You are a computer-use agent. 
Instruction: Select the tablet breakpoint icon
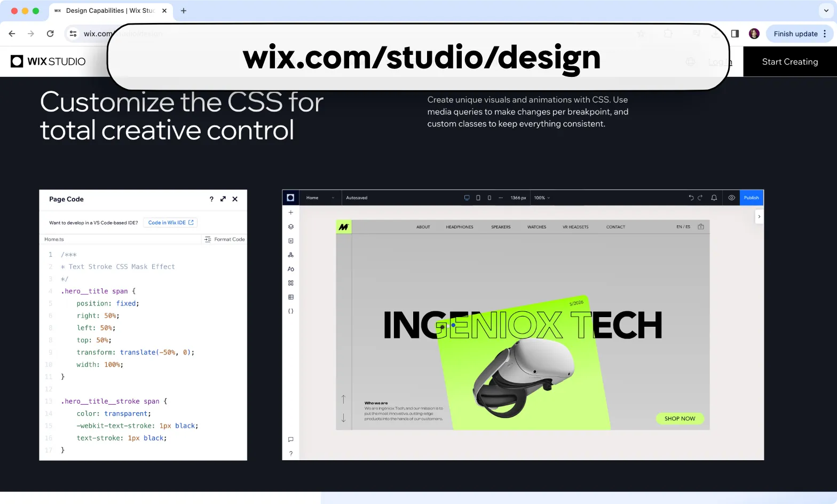[x=478, y=198]
